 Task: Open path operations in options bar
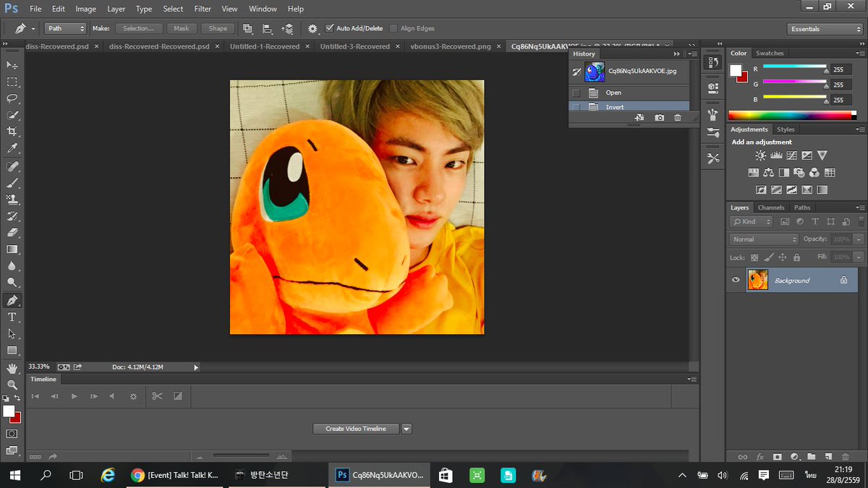click(248, 29)
